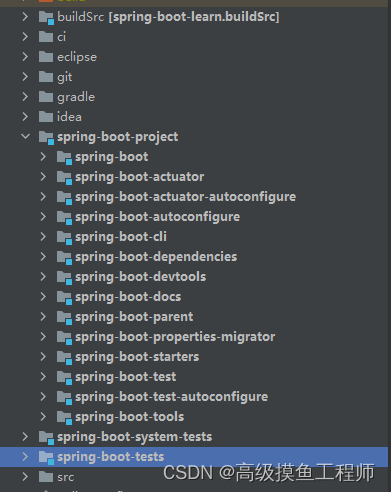Select the 'spring-boot-dependencies' label
This screenshot has width=391, height=492.
click(x=156, y=257)
